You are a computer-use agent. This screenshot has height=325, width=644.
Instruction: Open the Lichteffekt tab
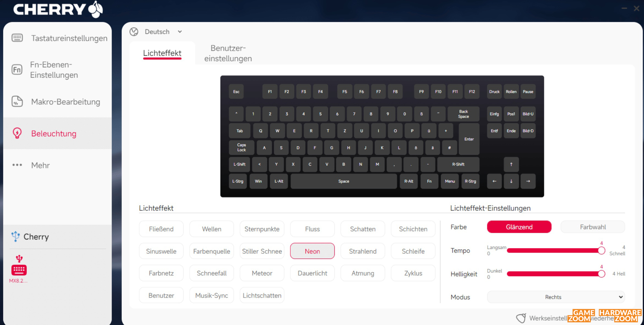tap(162, 53)
